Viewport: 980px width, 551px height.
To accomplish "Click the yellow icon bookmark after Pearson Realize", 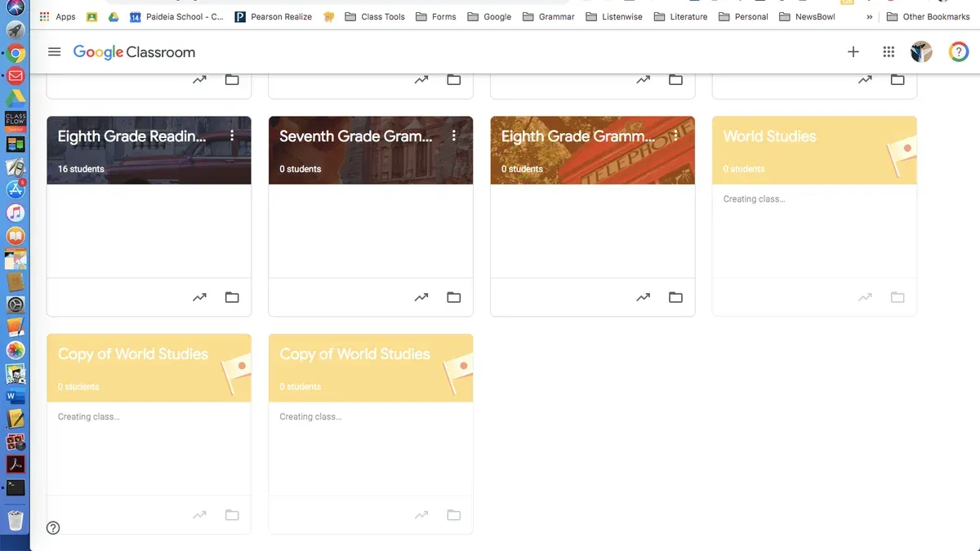I will pyautogui.click(x=328, y=16).
